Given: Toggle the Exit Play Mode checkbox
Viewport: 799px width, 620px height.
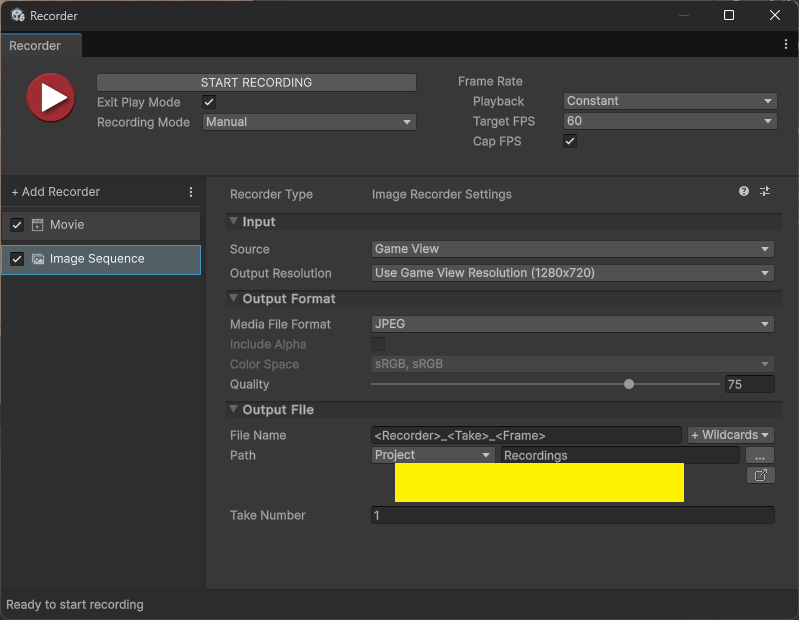Looking at the screenshot, I should (209, 102).
